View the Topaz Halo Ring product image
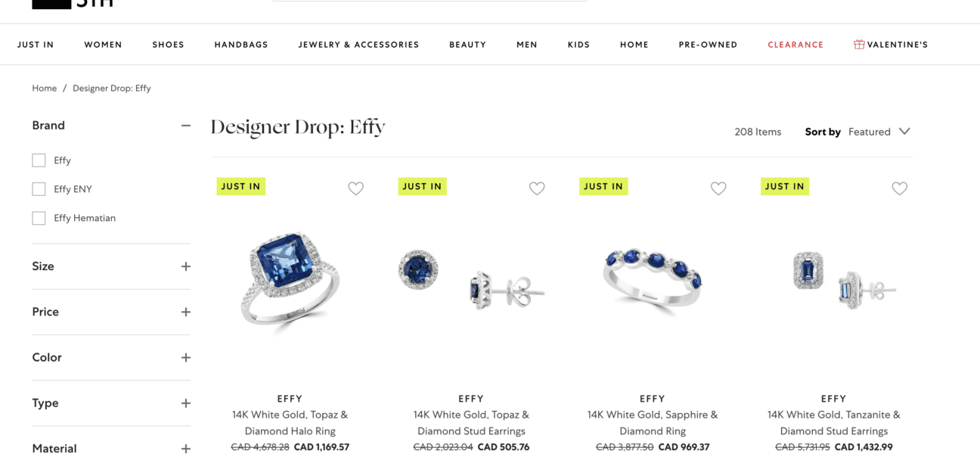The image size is (980, 454). pyautogui.click(x=290, y=281)
